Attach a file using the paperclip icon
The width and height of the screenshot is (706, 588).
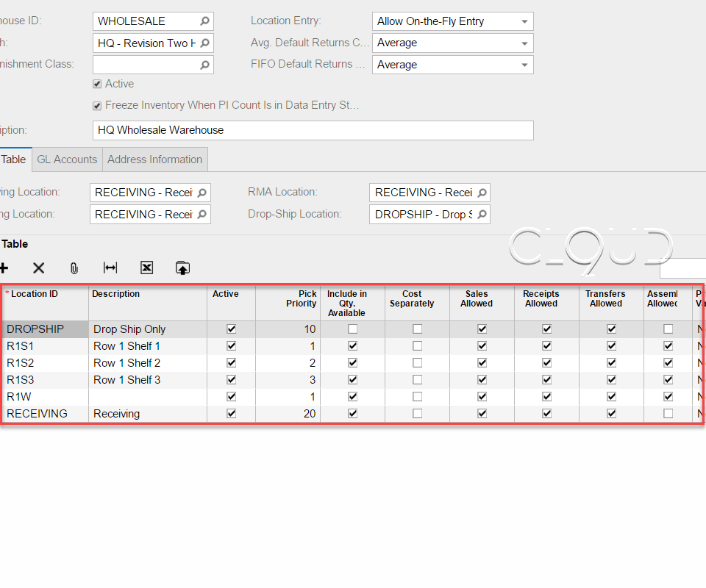pos(74,268)
